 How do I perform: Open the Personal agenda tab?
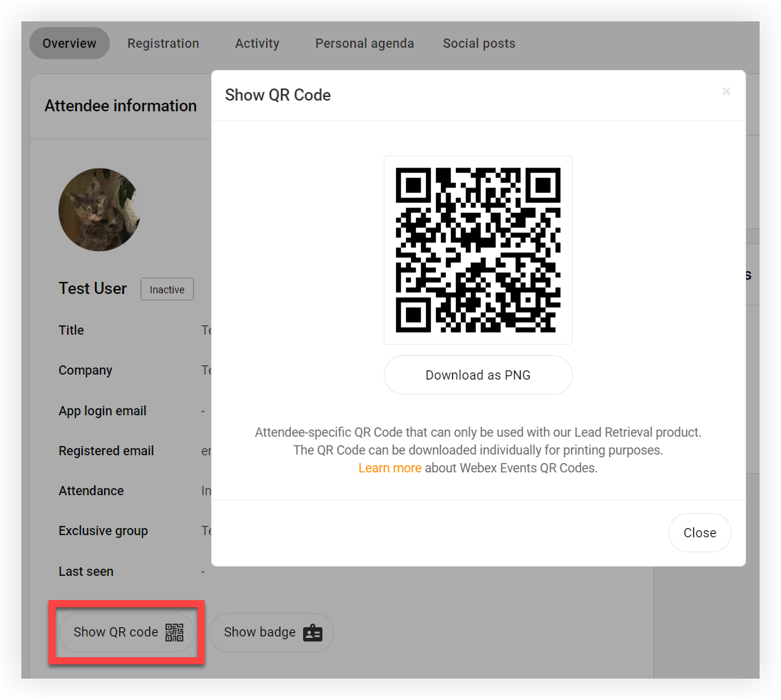click(x=364, y=44)
